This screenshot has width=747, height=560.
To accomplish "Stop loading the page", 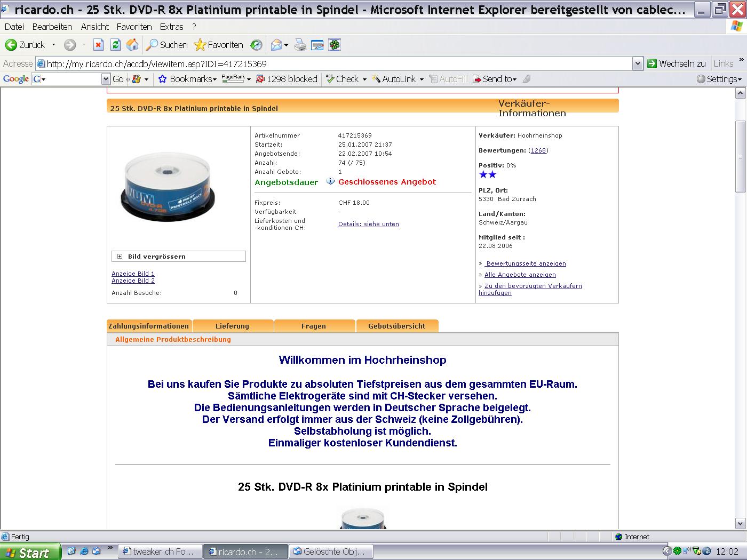I will [98, 45].
